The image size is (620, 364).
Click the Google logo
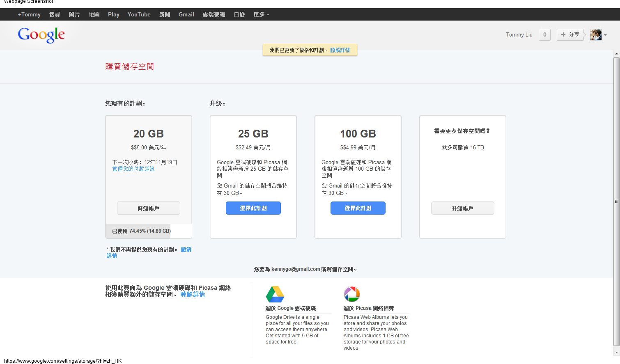point(41,35)
